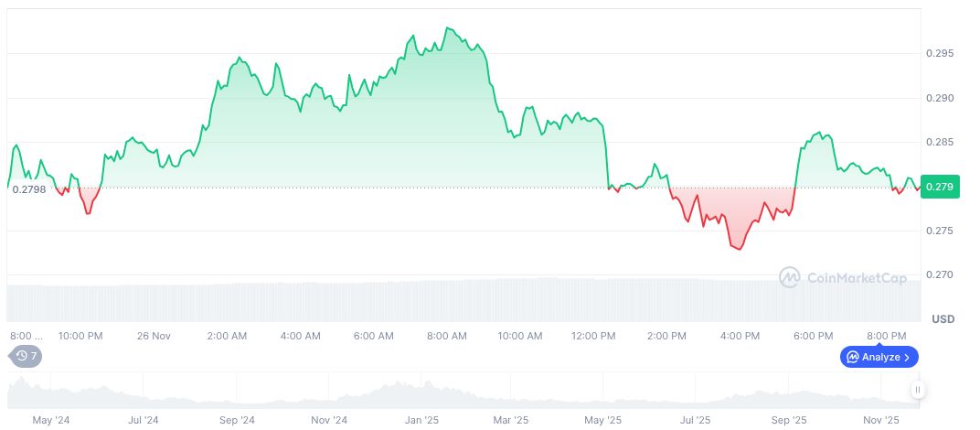The height and width of the screenshot is (430, 980).
Task: Click the 8:00 AM time axis label
Action: point(447,336)
